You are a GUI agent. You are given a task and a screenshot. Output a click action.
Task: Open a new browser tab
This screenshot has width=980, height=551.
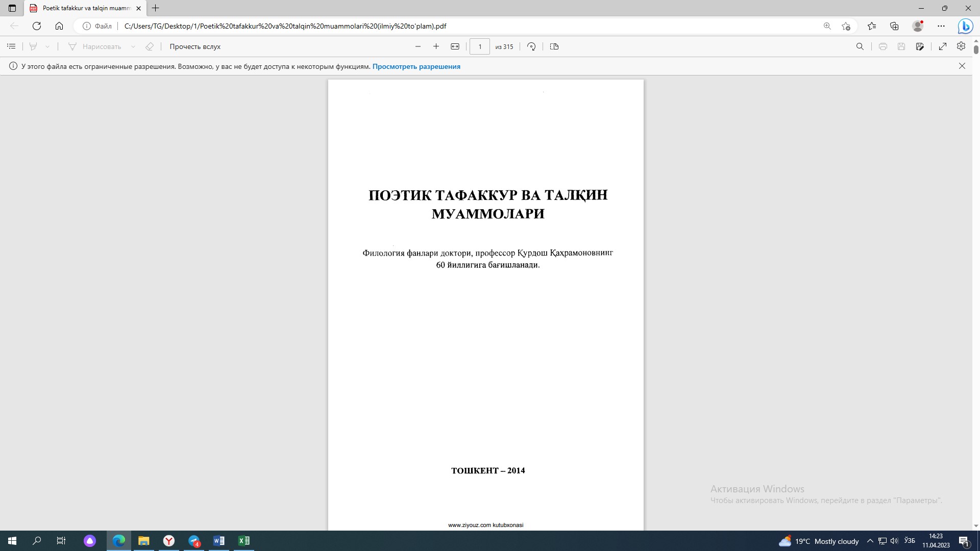coord(156,8)
